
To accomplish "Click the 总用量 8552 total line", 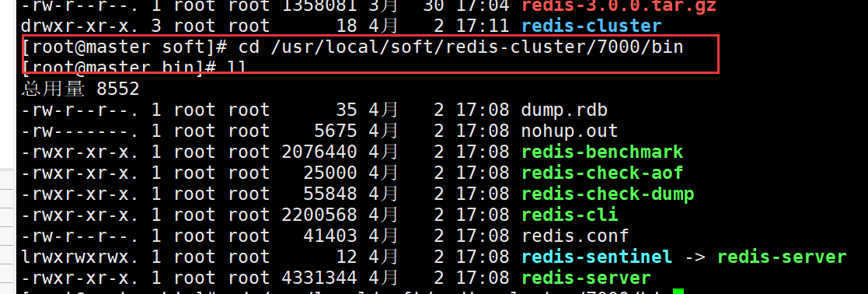I will tap(80, 89).
